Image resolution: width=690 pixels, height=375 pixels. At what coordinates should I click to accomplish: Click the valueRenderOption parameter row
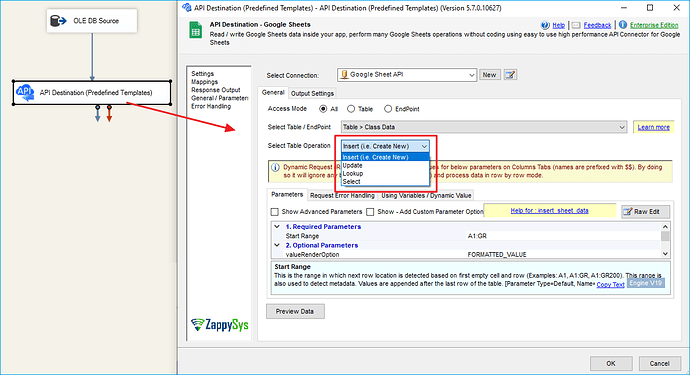(x=467, y=254)
